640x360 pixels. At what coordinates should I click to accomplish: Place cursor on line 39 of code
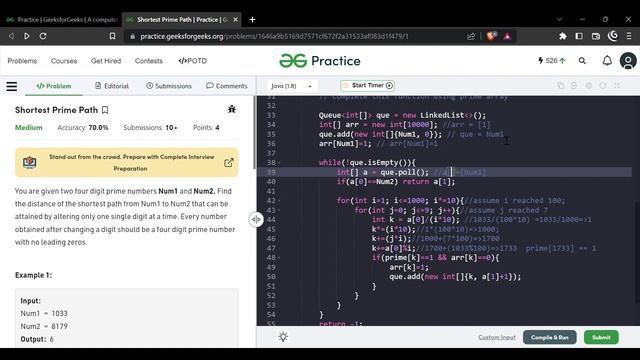(x=444, y=172)
